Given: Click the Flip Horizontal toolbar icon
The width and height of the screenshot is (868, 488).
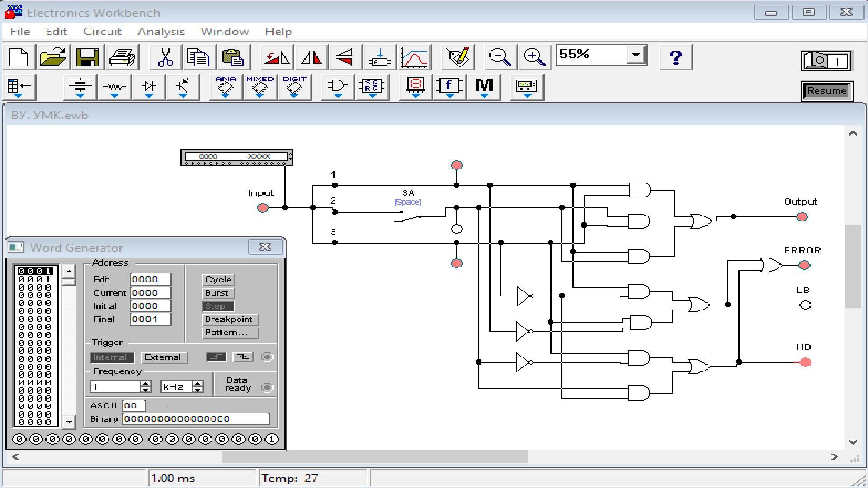Looking at the screenshot, I should pos(311,57).
